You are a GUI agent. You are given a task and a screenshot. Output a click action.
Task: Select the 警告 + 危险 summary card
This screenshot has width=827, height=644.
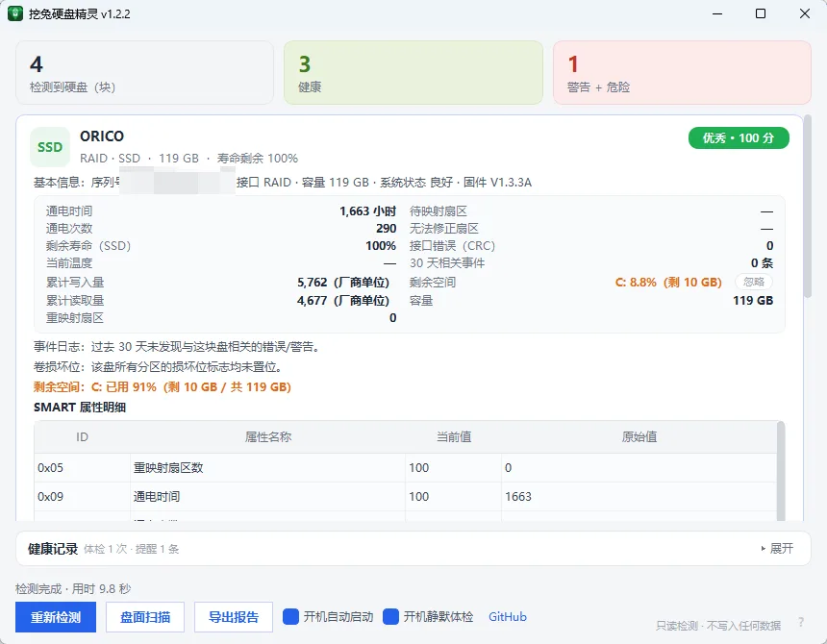coord(682,73)
